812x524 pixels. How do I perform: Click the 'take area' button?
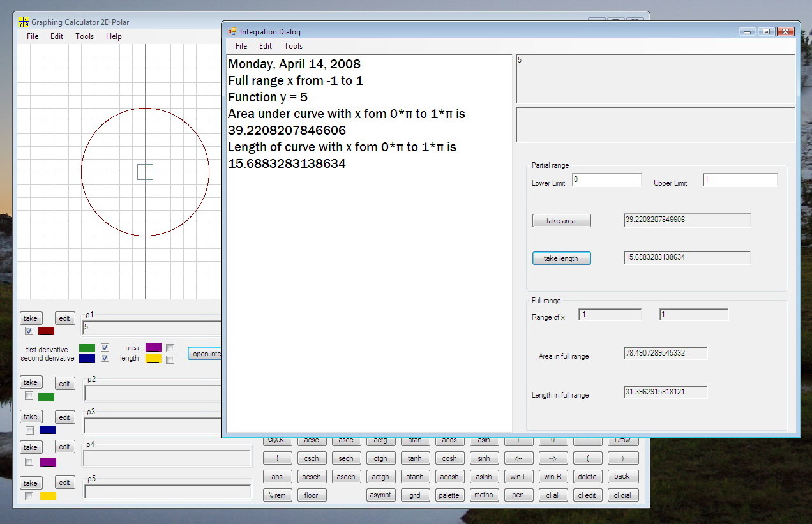point(561,221)
